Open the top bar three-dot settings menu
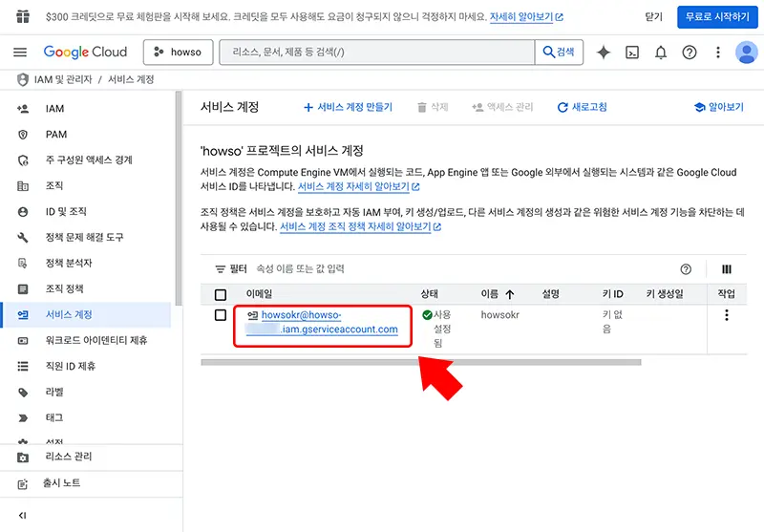The width and height of the screenshot is (764, 532). pyautogui.click(x=718, y=53)
